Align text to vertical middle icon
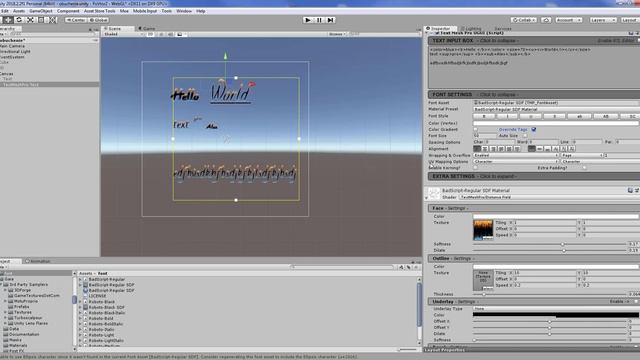The height and width of the screenshot is (360, 640). tap(540, 149)
